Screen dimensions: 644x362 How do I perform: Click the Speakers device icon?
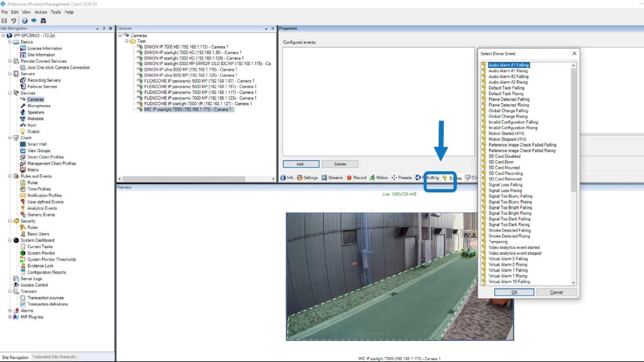pos(23,112)
